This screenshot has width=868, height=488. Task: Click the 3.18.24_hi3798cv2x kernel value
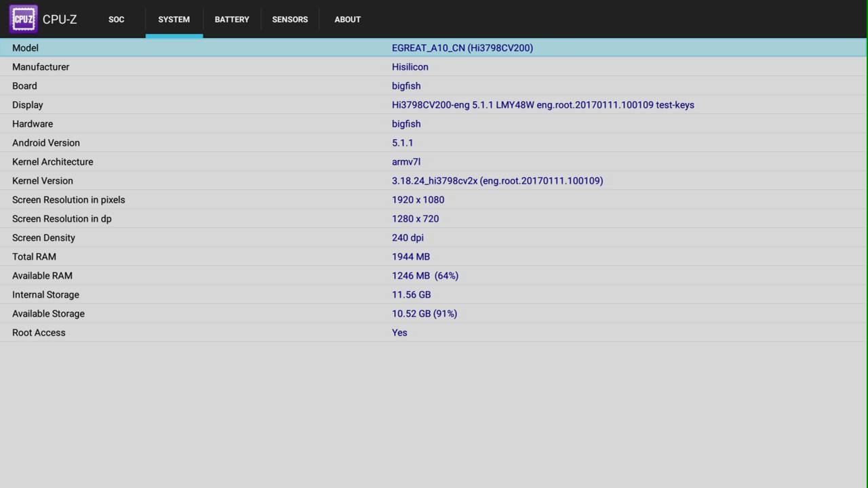pos(498,181)
